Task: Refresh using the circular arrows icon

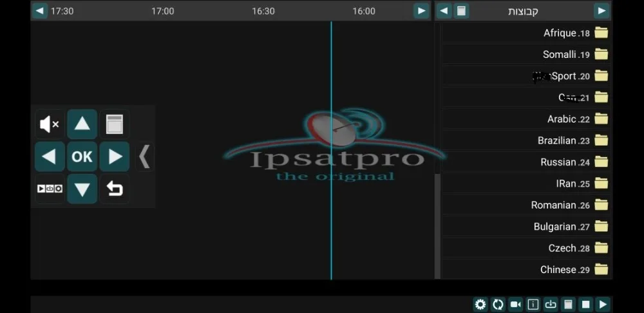Action: [x=498, y=305]
